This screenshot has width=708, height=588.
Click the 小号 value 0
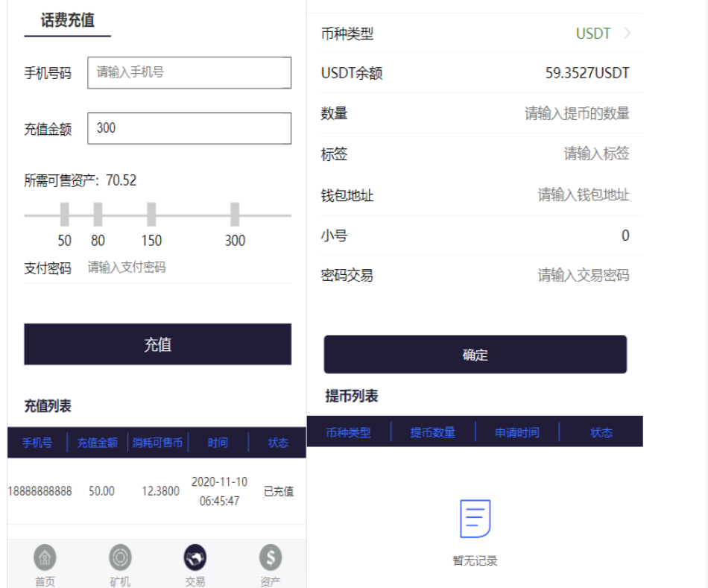[625, 235]
